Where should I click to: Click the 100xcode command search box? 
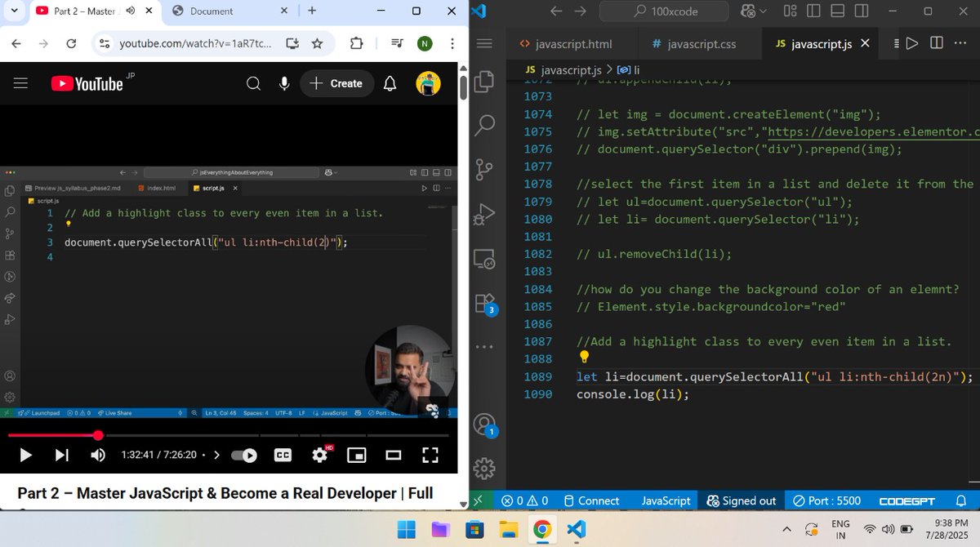point(664,11)
